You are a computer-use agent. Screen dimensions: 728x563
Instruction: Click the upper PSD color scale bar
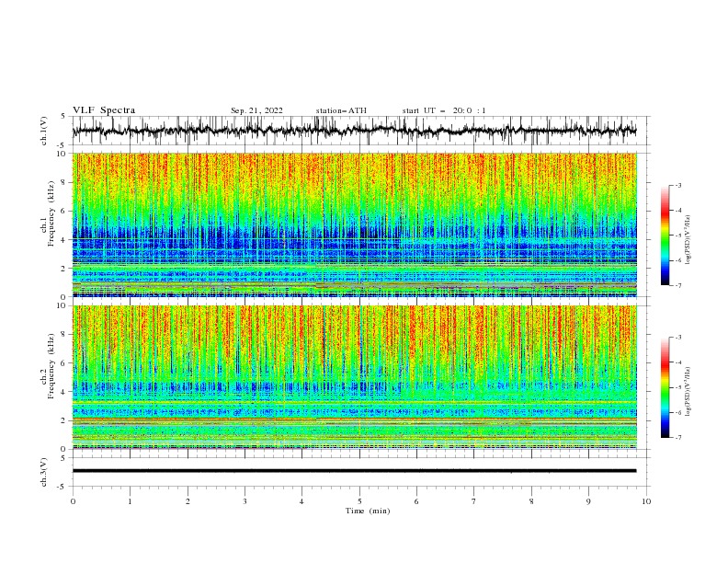coord(665,236)
